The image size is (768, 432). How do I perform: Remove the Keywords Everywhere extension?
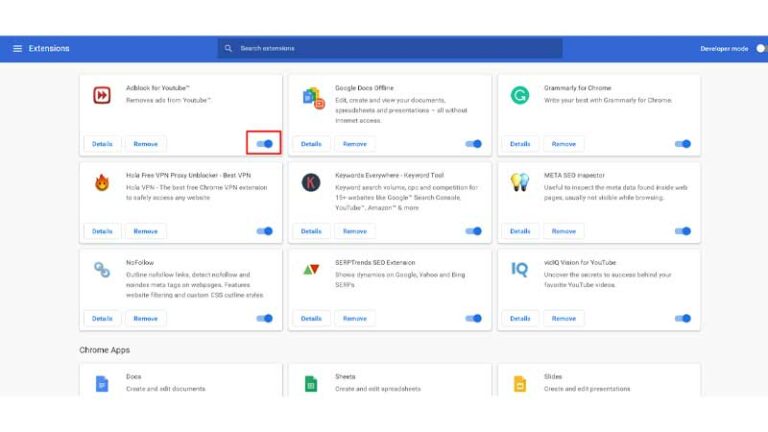pos(355,231)
